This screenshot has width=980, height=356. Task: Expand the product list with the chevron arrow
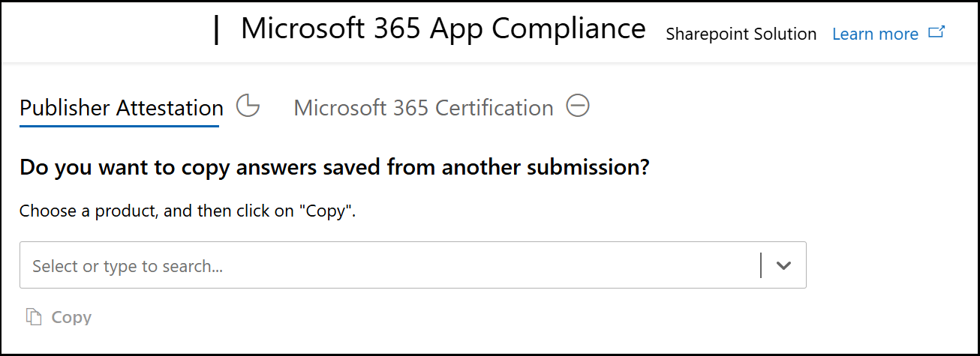click(x=784, y=265)
